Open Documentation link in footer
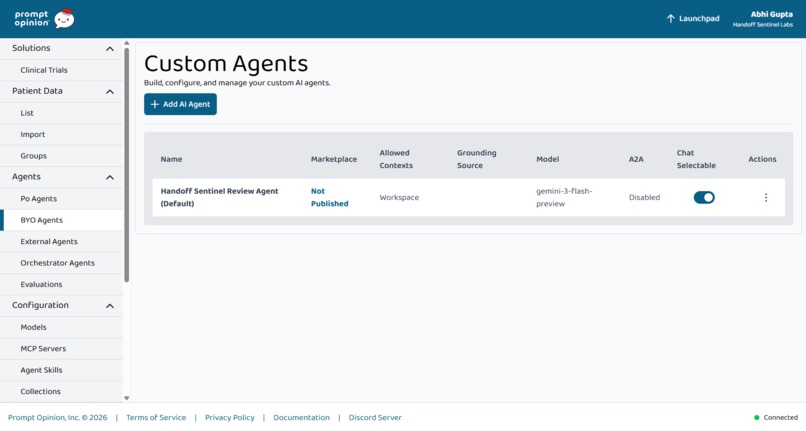The width and height of the screenshot is (806, 431). (301, 418)
